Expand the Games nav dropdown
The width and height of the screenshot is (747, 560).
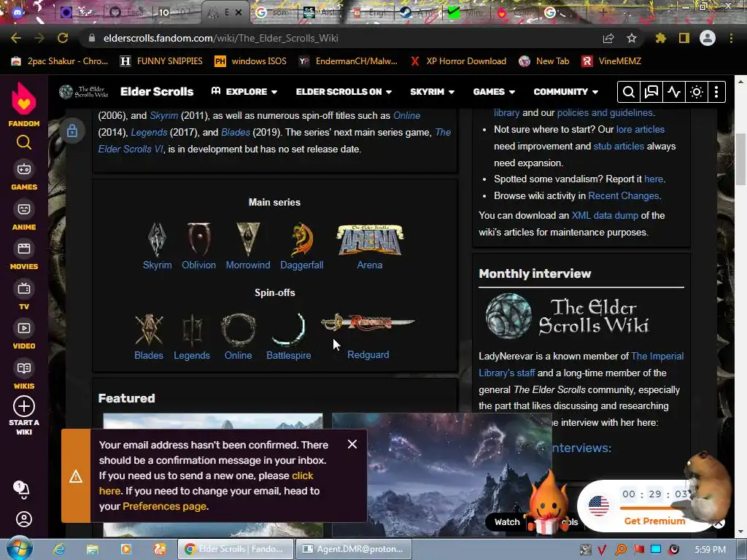point(494,92)
